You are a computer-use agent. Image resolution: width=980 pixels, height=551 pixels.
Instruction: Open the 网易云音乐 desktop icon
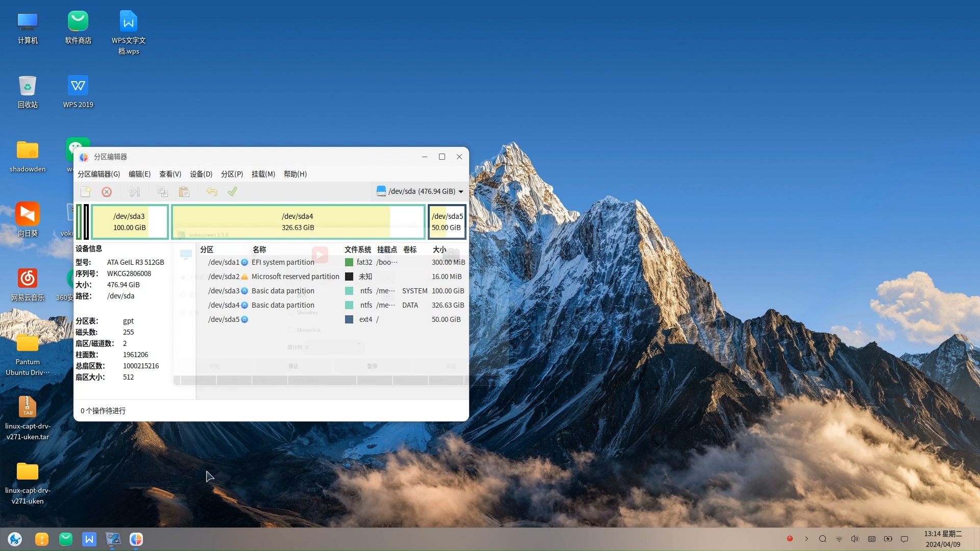pos(28,285)
